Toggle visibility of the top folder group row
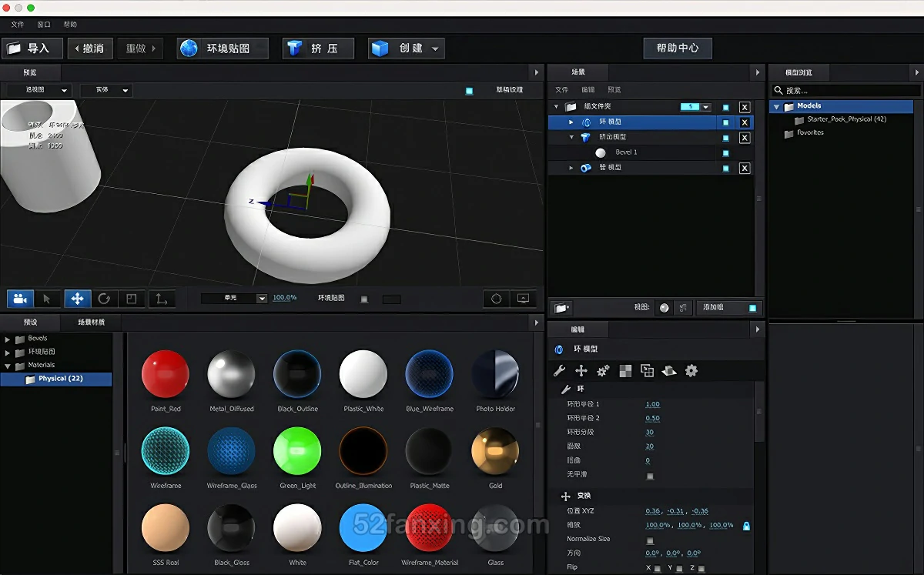 point(725,107)
